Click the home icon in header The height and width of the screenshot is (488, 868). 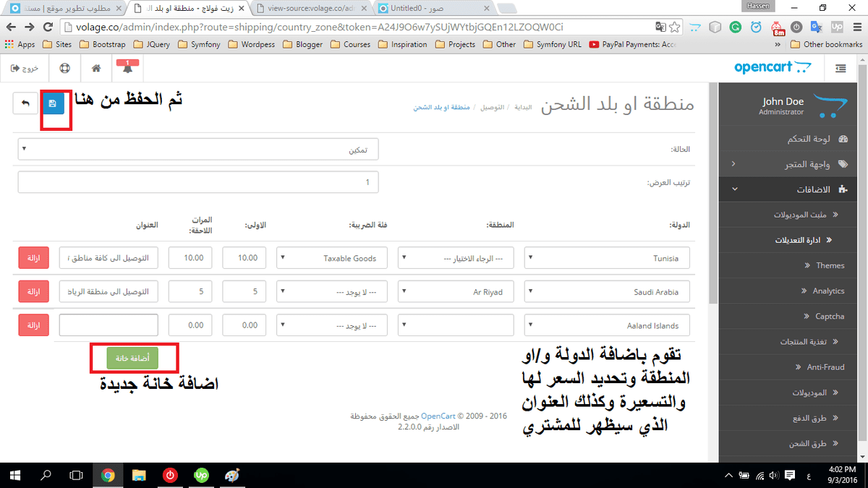coord(96,69)
